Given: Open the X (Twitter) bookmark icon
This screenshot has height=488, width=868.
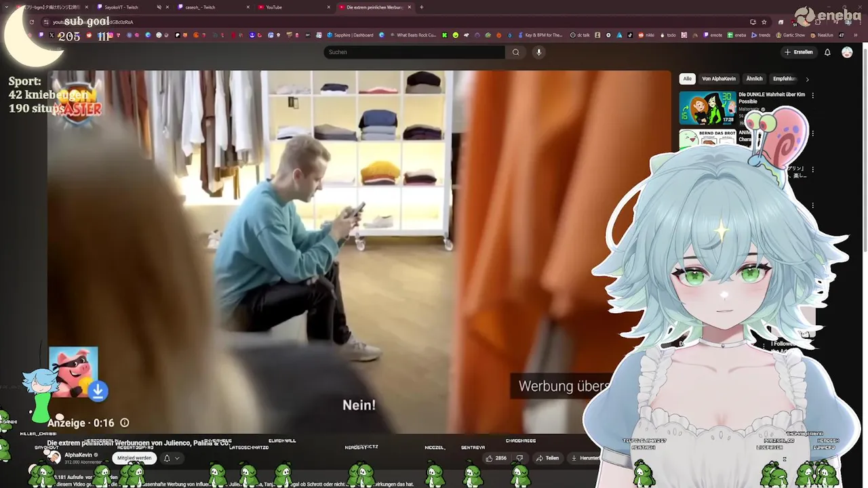Looking at the screenshot, I should (52, 35).
